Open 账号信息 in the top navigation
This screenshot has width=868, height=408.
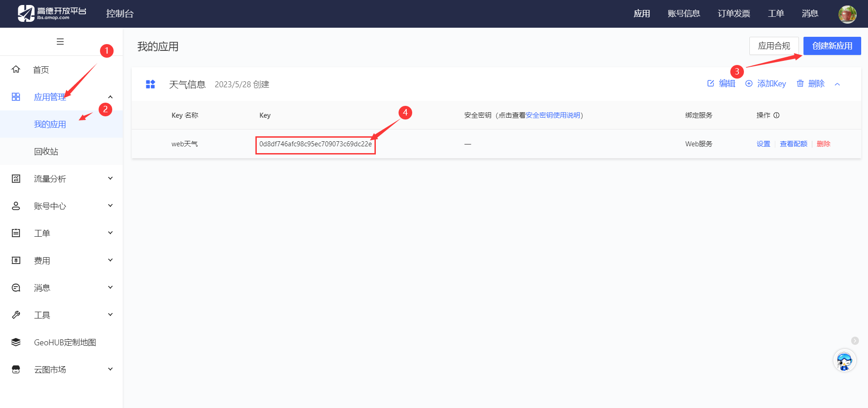(x=683, y=14)
